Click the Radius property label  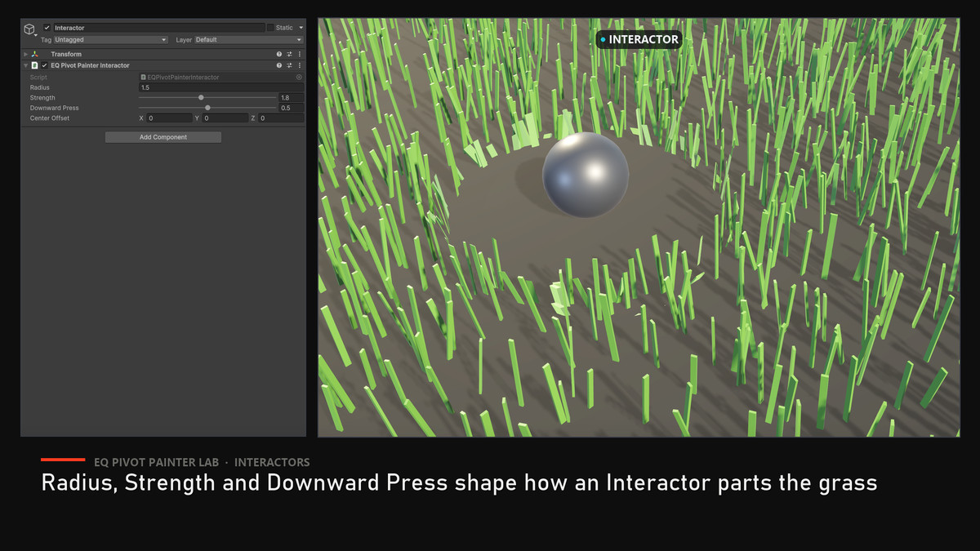(40, 87)
